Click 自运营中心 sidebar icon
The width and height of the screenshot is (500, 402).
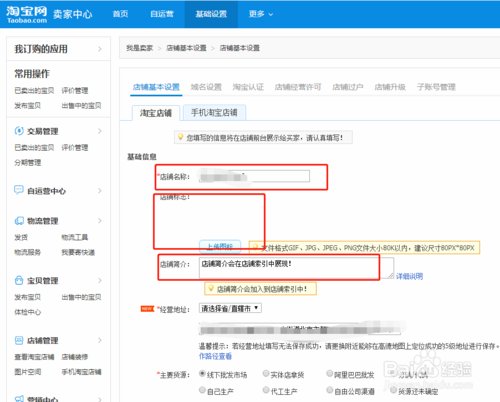click(19, 190)
